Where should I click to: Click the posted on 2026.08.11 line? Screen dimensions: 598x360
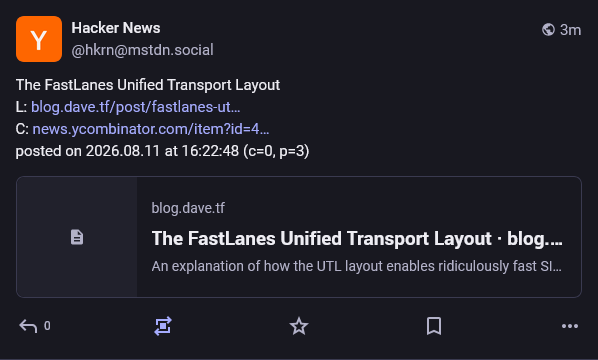162,151
